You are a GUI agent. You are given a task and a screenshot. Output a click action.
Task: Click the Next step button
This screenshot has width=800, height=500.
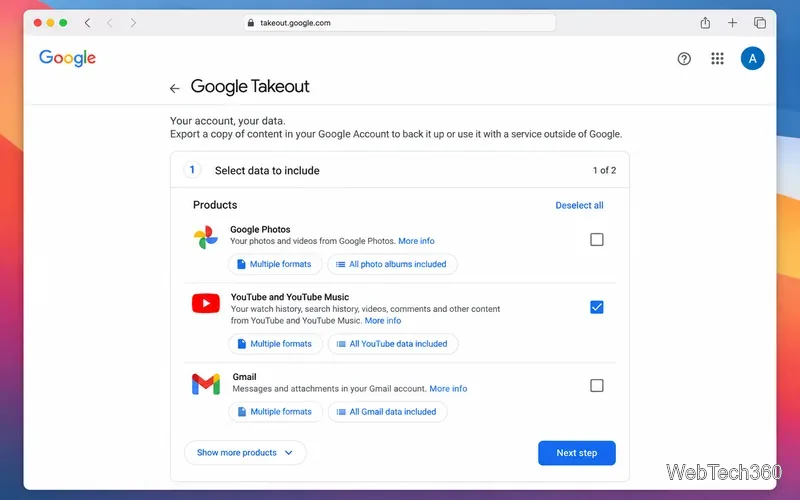click(x=577, y=453)
